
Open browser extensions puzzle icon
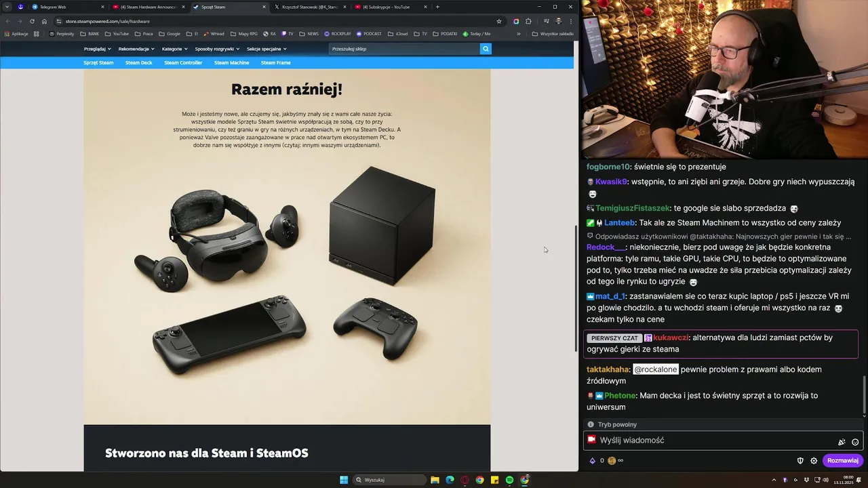point(529,21)
